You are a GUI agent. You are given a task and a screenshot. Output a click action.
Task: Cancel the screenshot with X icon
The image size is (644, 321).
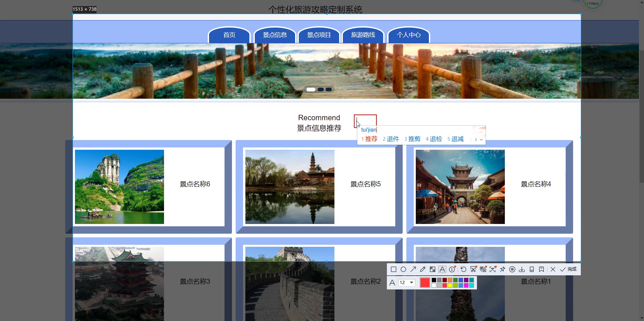point(553,269)
